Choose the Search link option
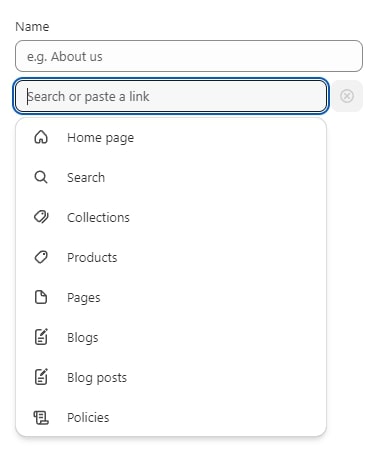The image size is (376, 464). [171, 177]
